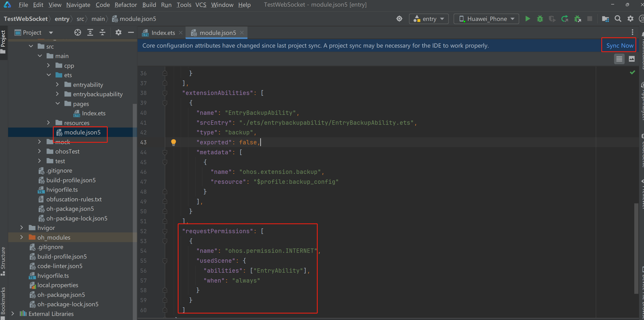Click the green inspection checkmark
644x320 pixels.
pyautogui.click(x=632, y=73)
